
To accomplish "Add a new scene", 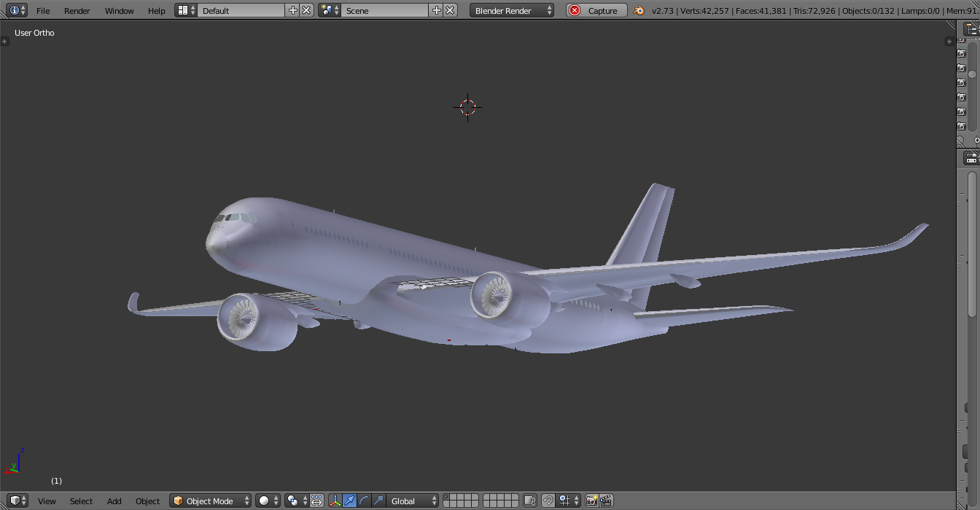I will pos(436,10).
